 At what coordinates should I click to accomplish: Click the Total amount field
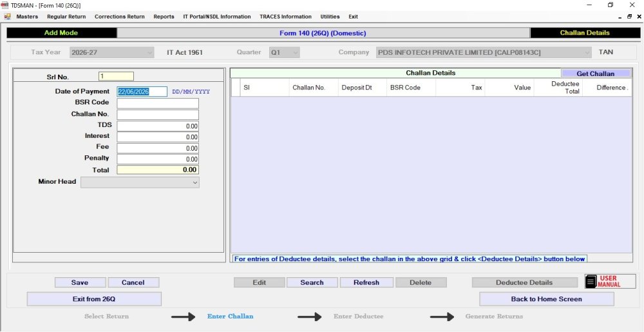point(158,170)
